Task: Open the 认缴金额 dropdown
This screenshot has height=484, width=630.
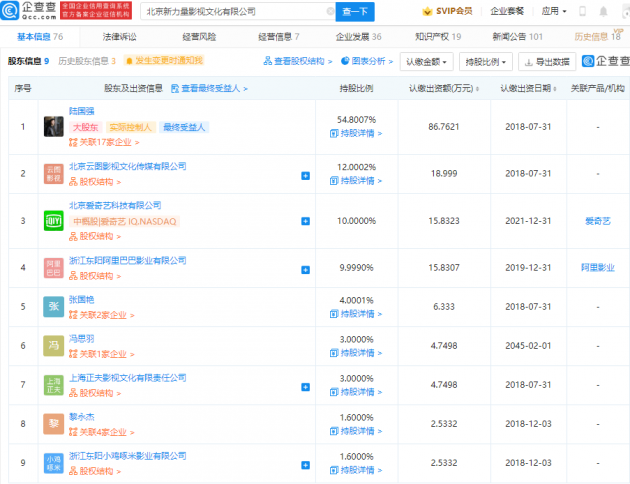Action: [x=426, y=62]
